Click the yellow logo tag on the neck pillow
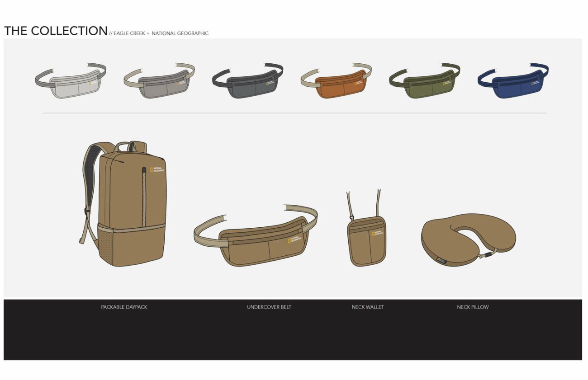 [441, 261]
